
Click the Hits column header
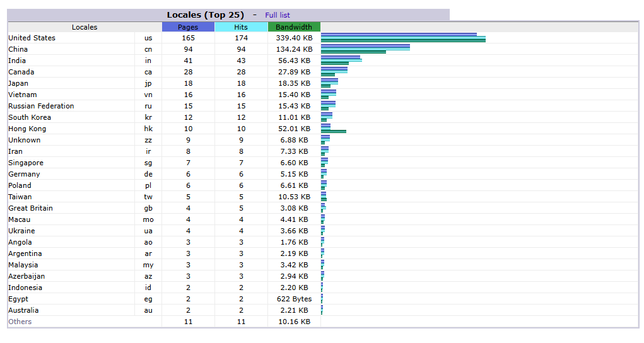coord(241,27)
